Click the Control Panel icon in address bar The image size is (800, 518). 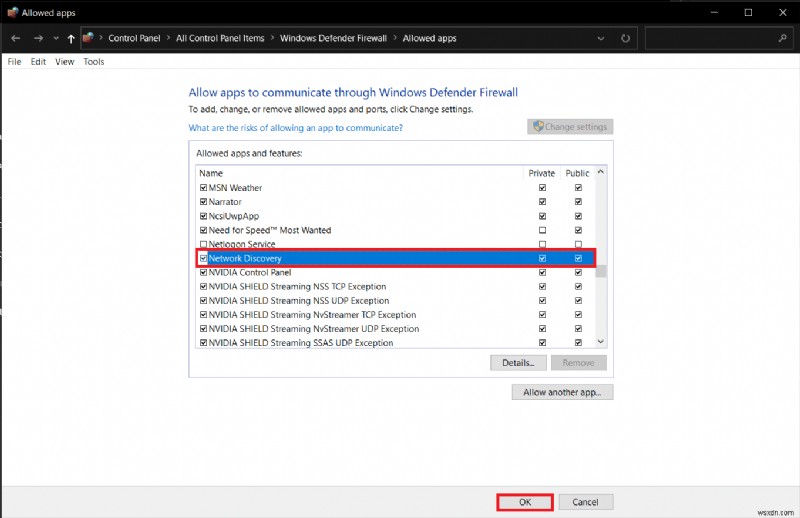(x=89, y=38)
